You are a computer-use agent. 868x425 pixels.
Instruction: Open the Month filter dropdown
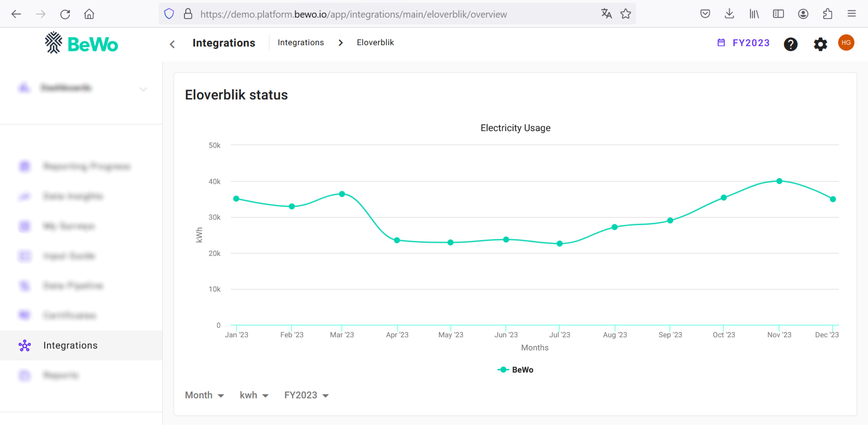pyautogui.click(x=205, y=396)
